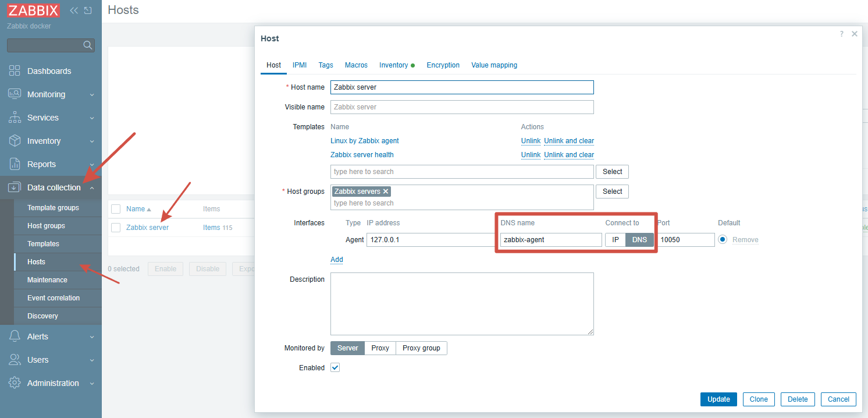This screenshot has width=868, height=418.
Task: Expand the Users menu
Action: (91, 360)
